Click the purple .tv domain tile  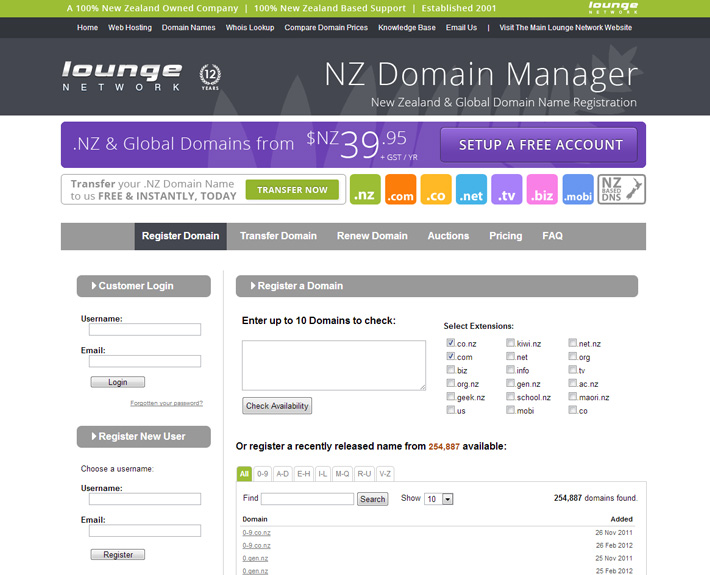coord(506,189)
